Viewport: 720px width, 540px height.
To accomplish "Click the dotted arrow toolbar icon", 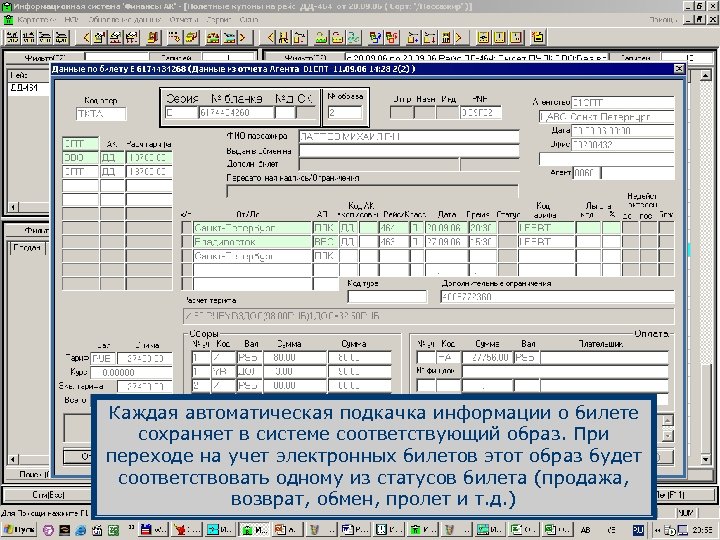I will tap(174, 38).
